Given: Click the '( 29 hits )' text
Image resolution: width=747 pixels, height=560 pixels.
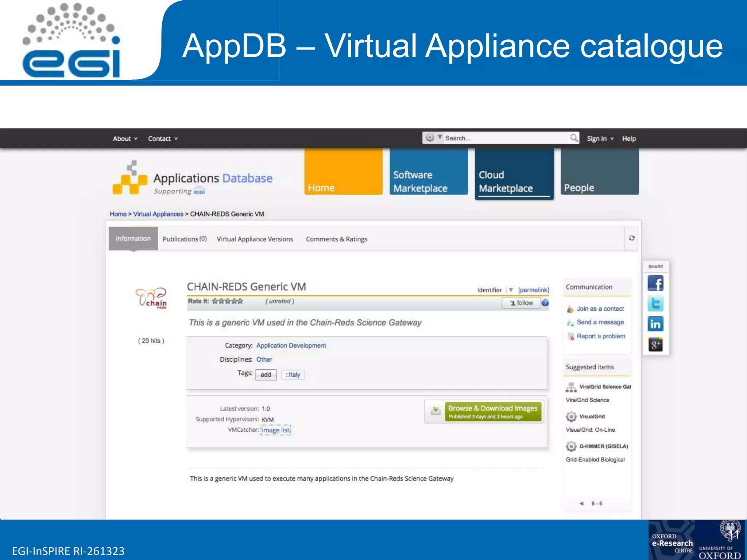Looking at the screenshot, I should point(151,341).
